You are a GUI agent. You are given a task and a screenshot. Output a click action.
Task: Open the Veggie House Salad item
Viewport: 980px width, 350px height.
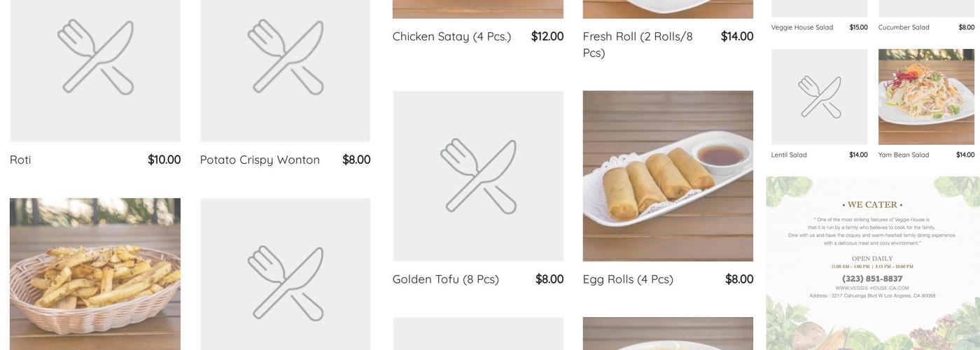click(x=802, y=27)
